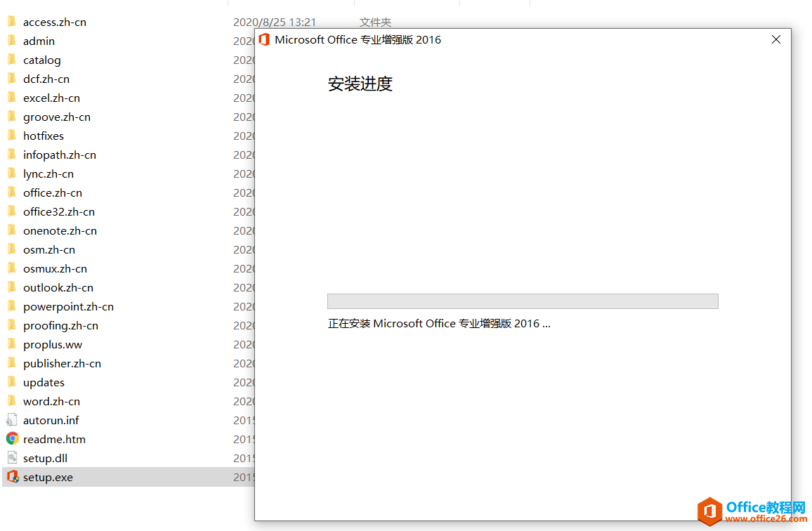The width and height of the screenshot is (812, 531).
Task: Click the proofing.zh-cn folder icon
Action: 12,324
